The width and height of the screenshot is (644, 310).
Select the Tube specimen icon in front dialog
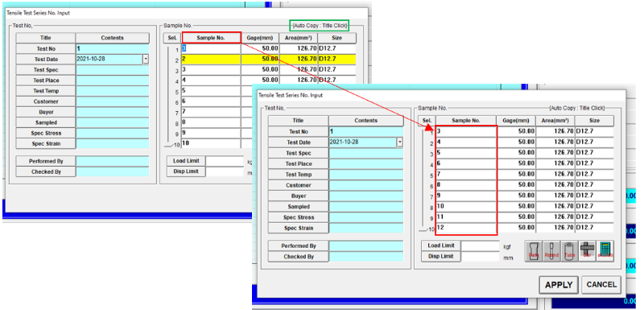(569, 251)
